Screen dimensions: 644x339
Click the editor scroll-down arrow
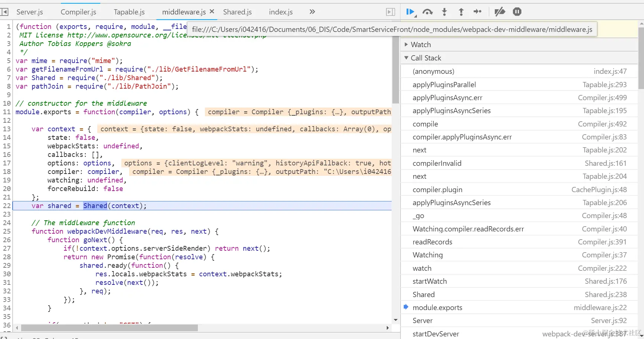pyautogui.click(x=395, y=320)
